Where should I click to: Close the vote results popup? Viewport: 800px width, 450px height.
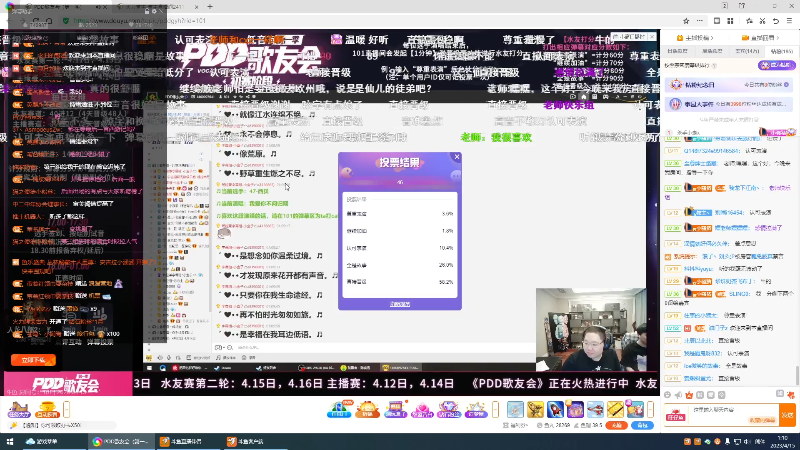(x=457, y=157)
